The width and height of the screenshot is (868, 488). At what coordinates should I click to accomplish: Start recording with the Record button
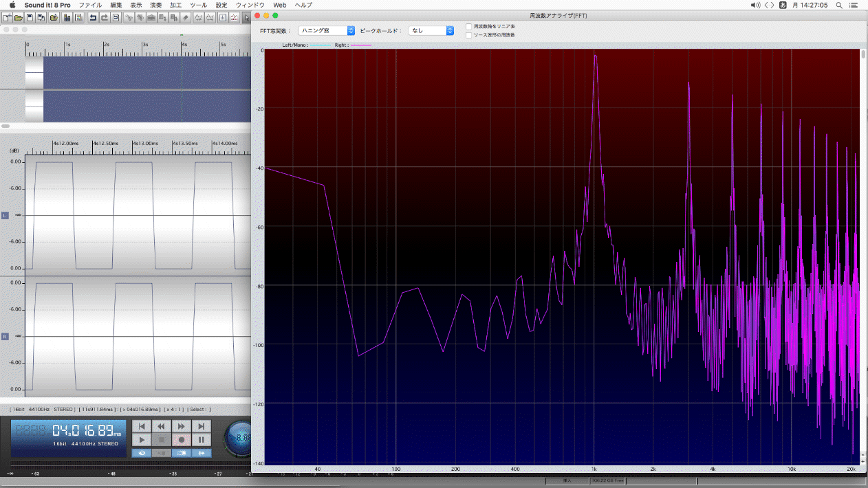(182, 440)
